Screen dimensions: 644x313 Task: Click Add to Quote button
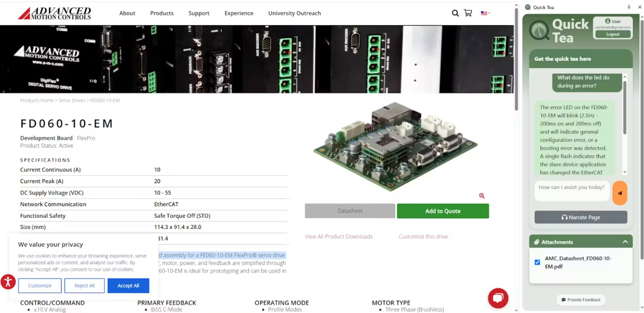(443, 211)
